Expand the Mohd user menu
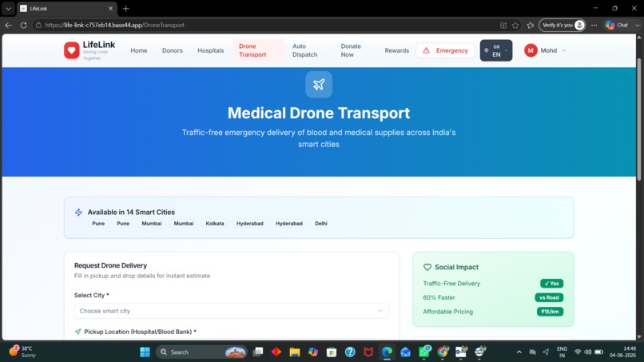Screen dimensions: 644x362 coord(545,50)
